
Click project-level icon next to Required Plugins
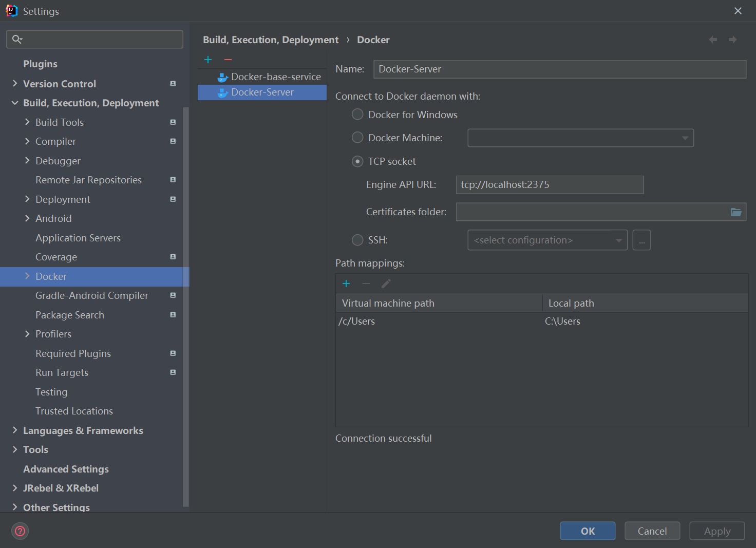point(173,353)
